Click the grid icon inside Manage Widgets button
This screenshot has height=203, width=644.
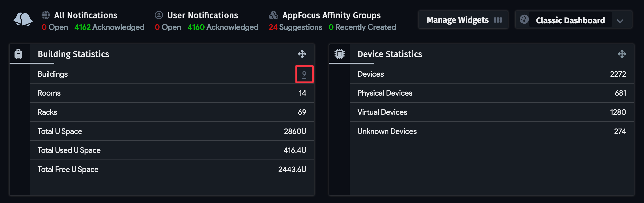(498, 20)
